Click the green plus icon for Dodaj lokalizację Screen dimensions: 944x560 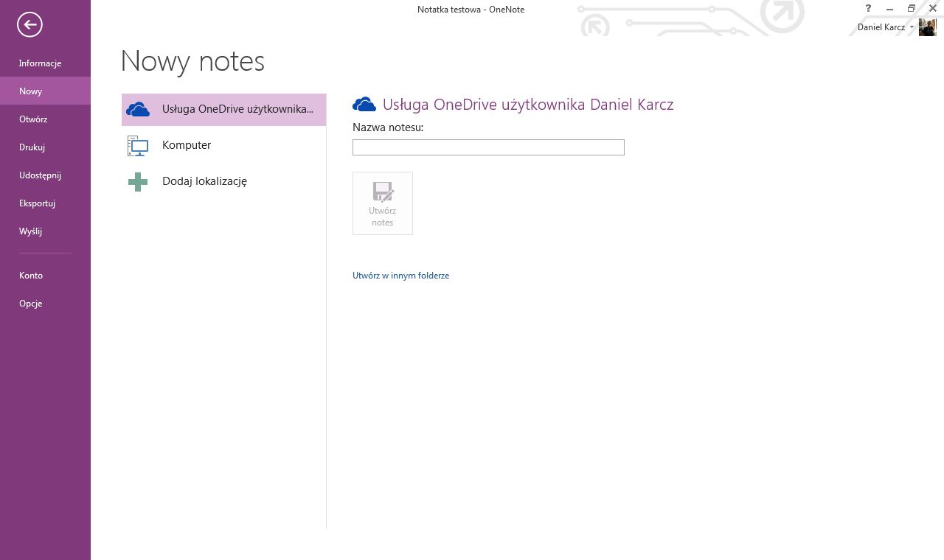[x=138, y=182]
